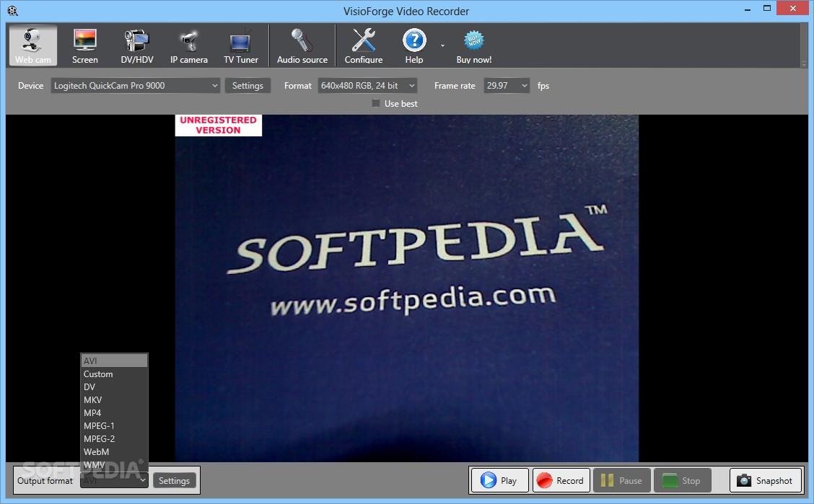This screenshot has height=504, width=814.
Task: Choose Custom output format
Action: [x=114, y=373]
